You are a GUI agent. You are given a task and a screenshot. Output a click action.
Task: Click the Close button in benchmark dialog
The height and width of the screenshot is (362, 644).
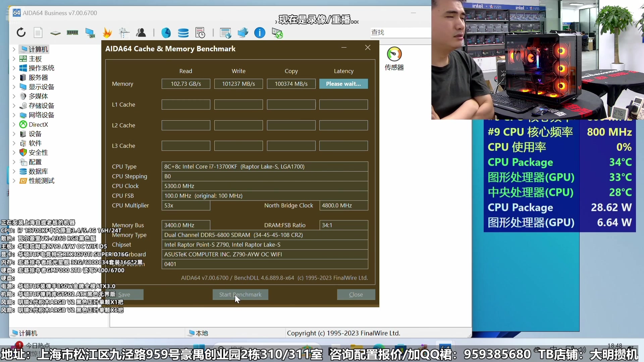(356, 294)
